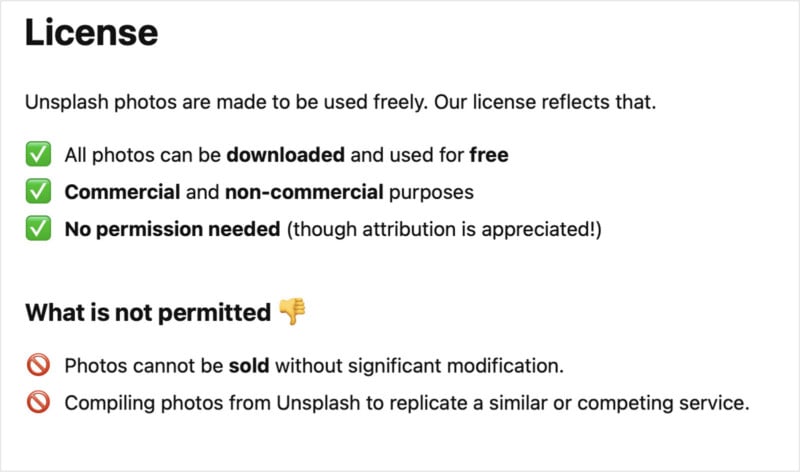Click the phrase similar or competing service

click(x=619, y=403)
